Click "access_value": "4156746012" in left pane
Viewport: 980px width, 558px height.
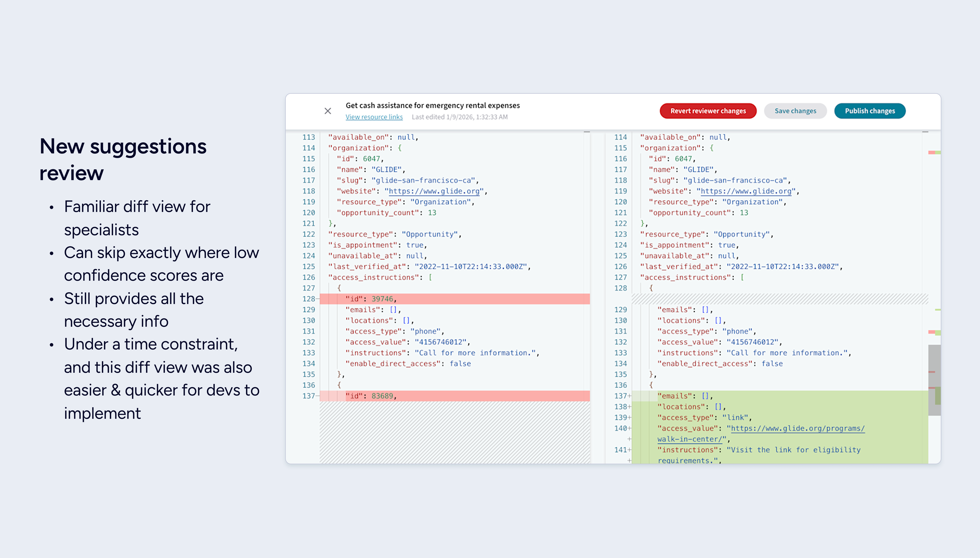coord(408,342)
